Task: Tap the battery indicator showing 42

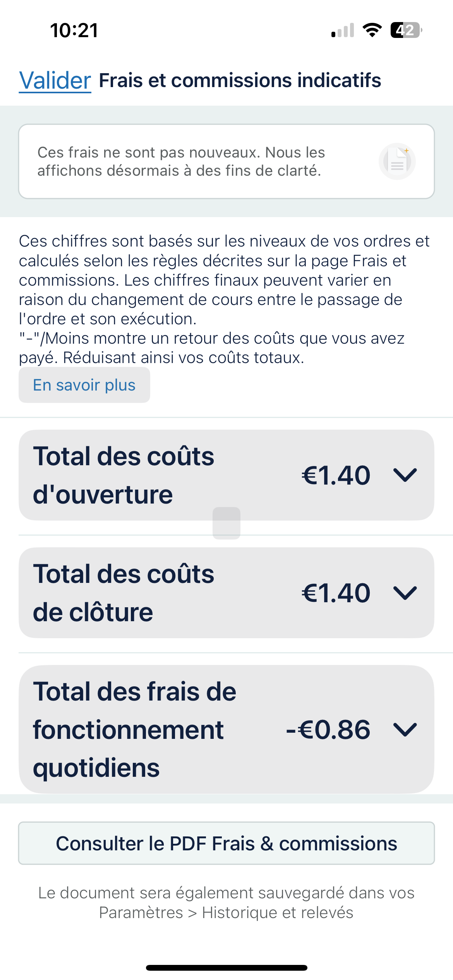Action: pos(406,30)
